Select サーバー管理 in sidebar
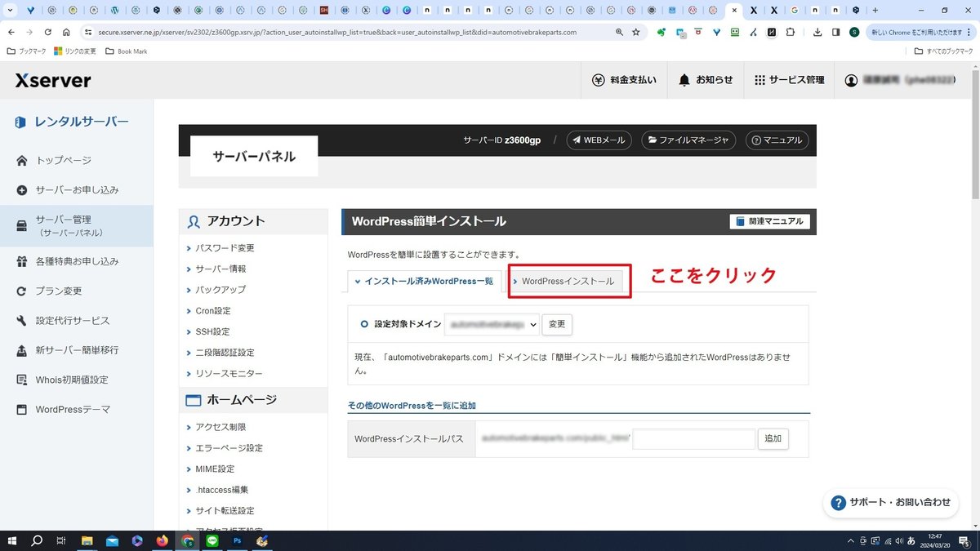The height and width of the screenshot is (551, 980). 77,225
